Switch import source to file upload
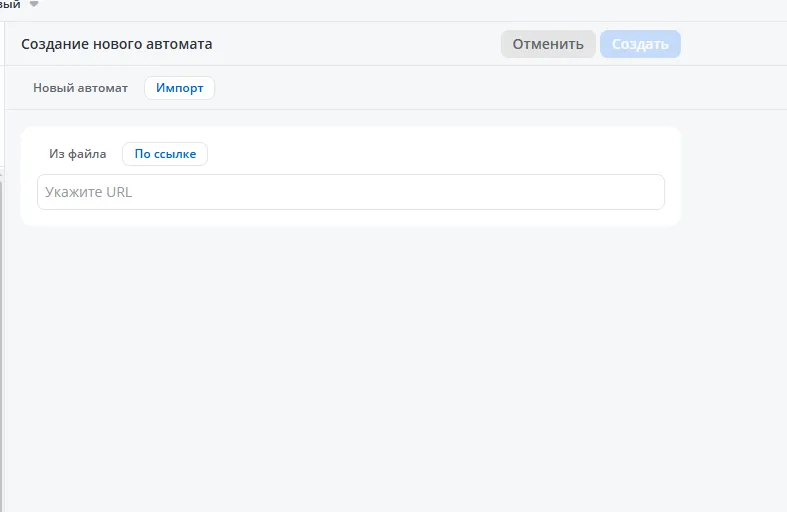This screenshot has height=512, width=787. [77, 154]
